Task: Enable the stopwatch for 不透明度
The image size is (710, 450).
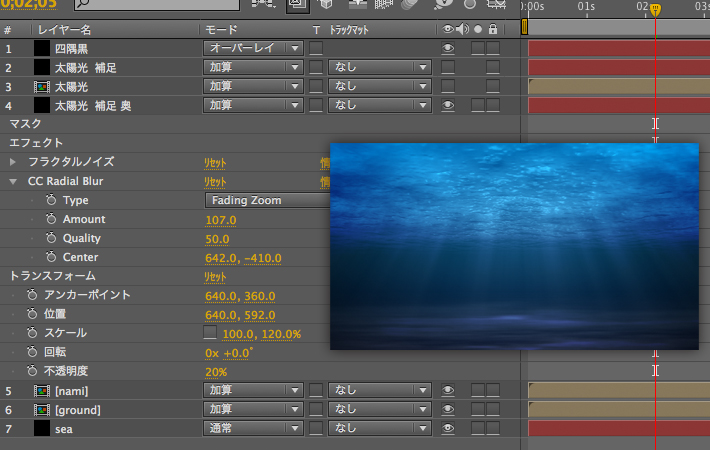Action: pos(32,371)
